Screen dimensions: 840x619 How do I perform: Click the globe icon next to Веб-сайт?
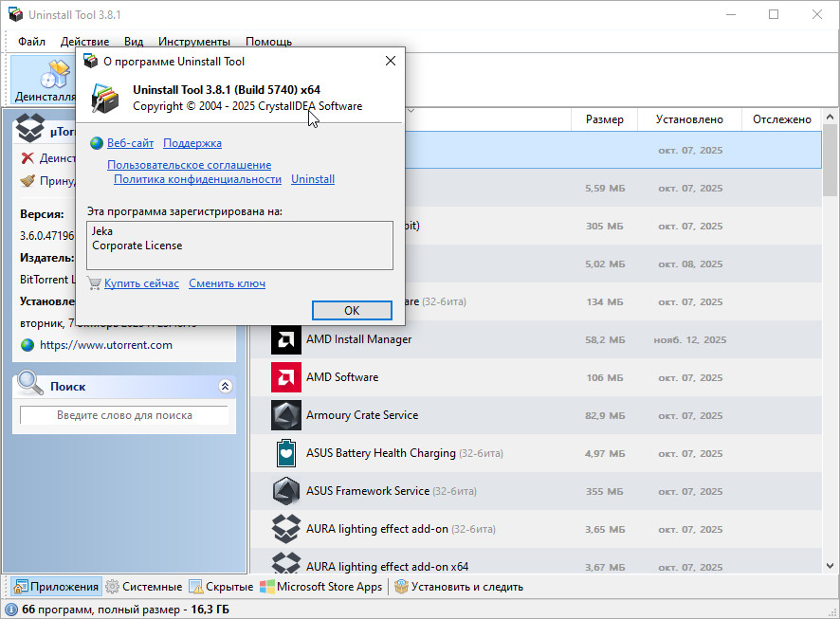coord(96,143)
